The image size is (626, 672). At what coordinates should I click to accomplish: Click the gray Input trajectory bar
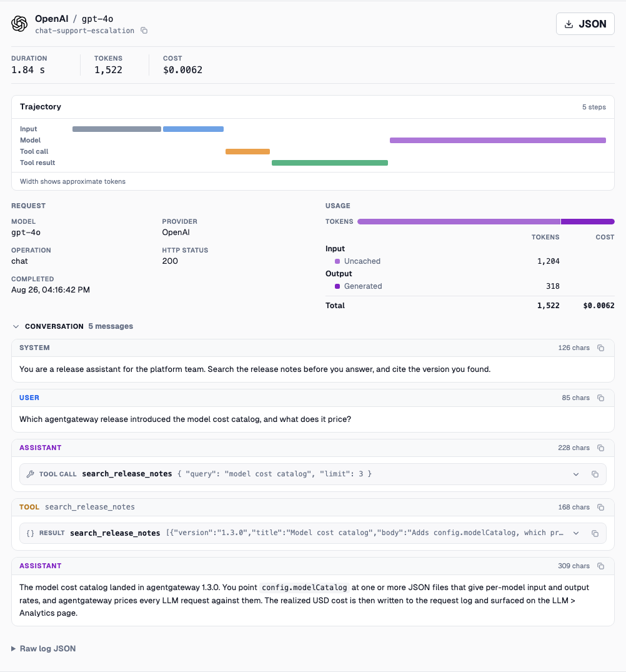click(116, 129)
